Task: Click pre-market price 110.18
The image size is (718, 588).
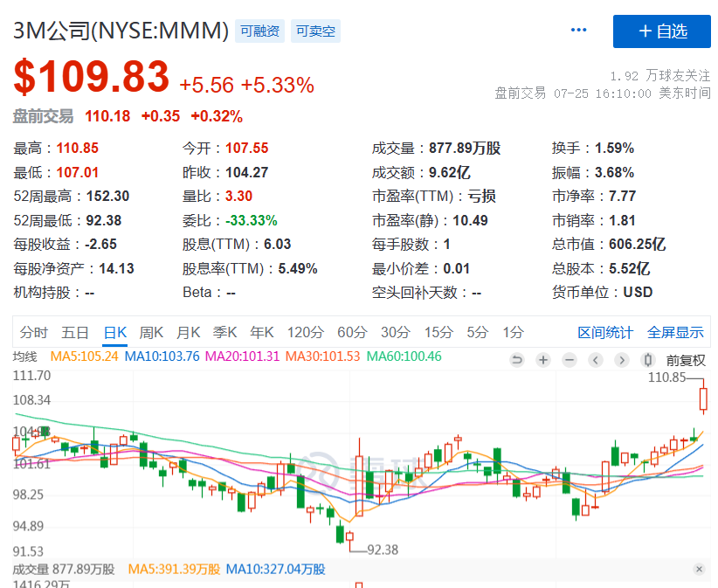Action: pos(107,116)
